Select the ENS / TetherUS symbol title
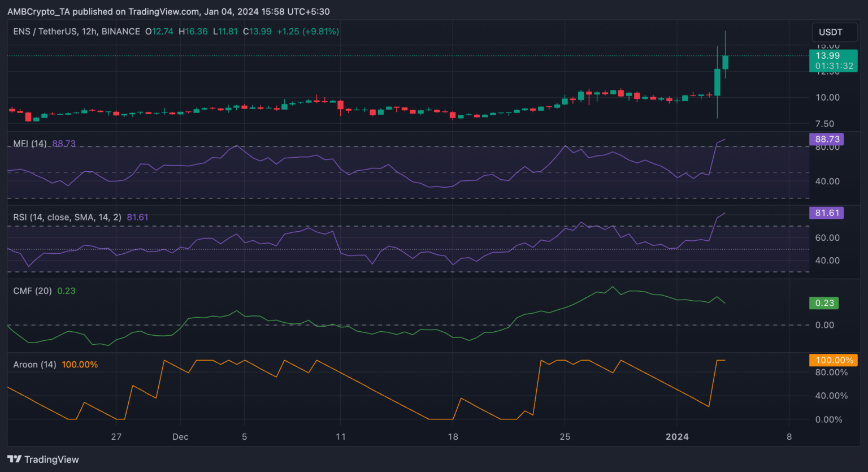This screenshot has width=868, height=472. 76,32
